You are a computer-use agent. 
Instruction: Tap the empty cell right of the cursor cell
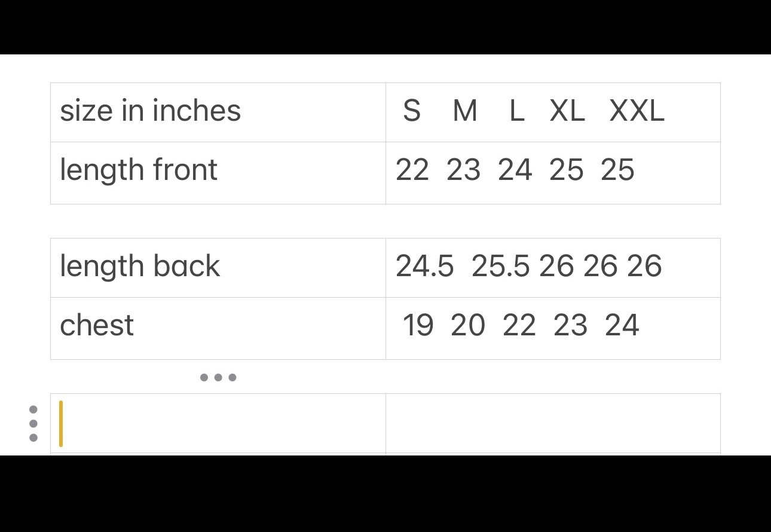coord(553,423)
